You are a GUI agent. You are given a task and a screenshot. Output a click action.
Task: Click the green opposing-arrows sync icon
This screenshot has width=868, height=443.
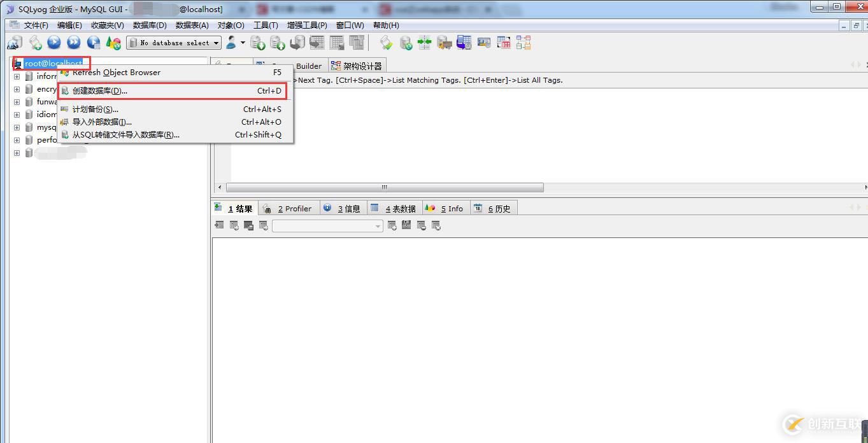(425, 43)
